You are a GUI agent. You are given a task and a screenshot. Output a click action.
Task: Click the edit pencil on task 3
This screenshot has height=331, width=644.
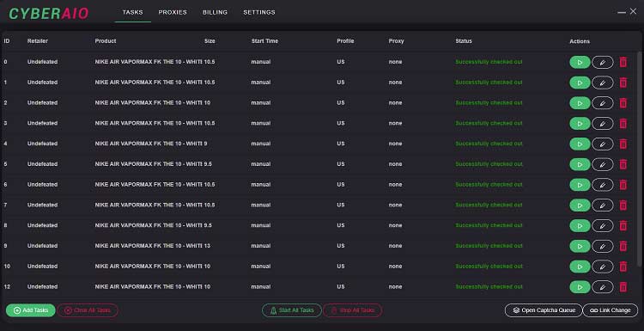[603, 124]
